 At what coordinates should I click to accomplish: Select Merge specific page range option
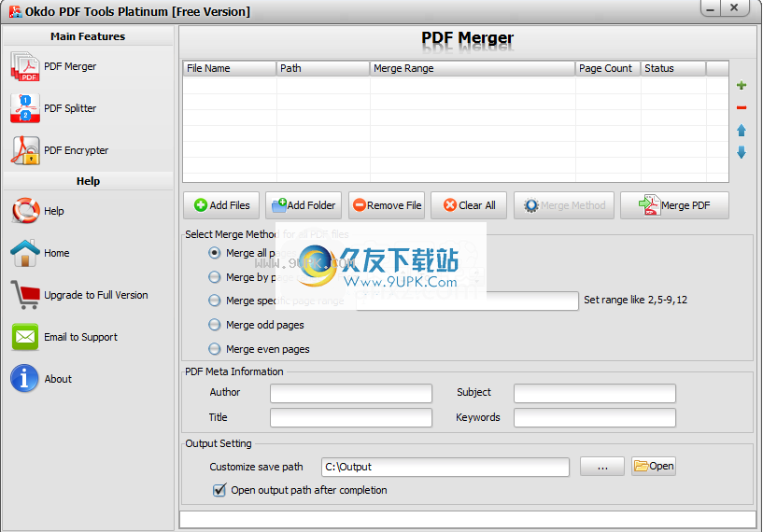click(x=214, y=301)
